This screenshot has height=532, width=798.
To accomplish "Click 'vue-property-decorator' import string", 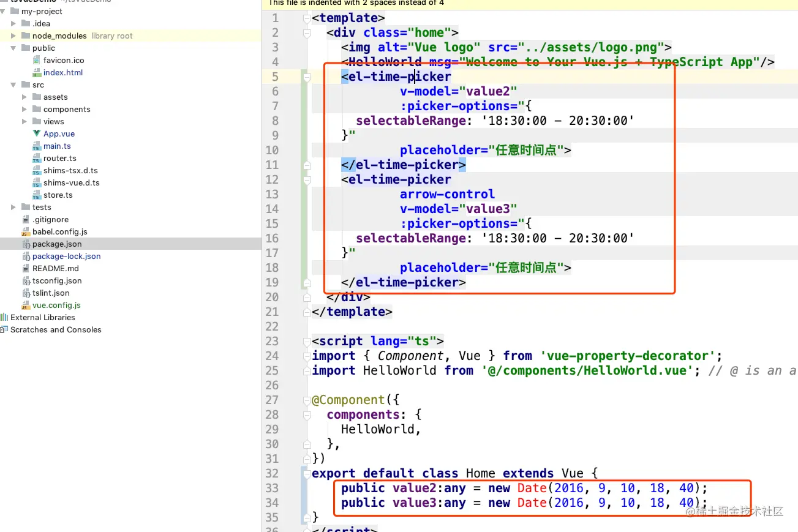I will pos(628,356).
